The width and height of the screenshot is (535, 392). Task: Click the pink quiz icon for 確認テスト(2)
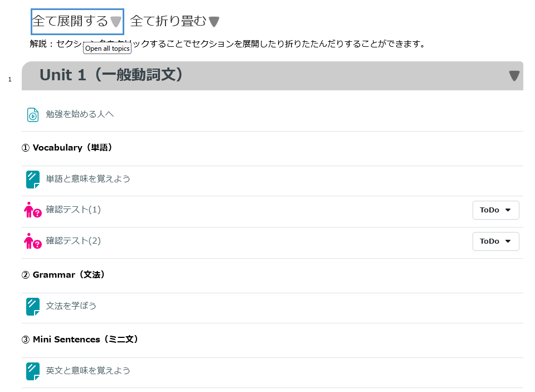32,241
